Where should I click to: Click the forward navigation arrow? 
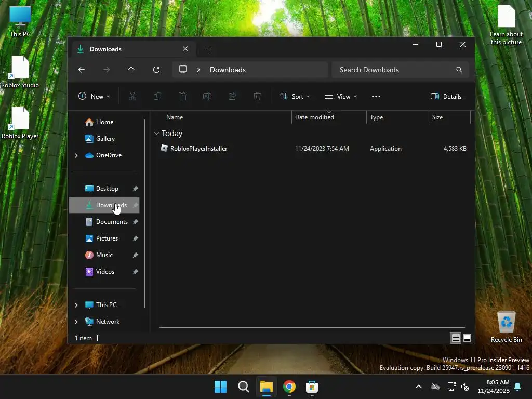(x=106, y=70)
